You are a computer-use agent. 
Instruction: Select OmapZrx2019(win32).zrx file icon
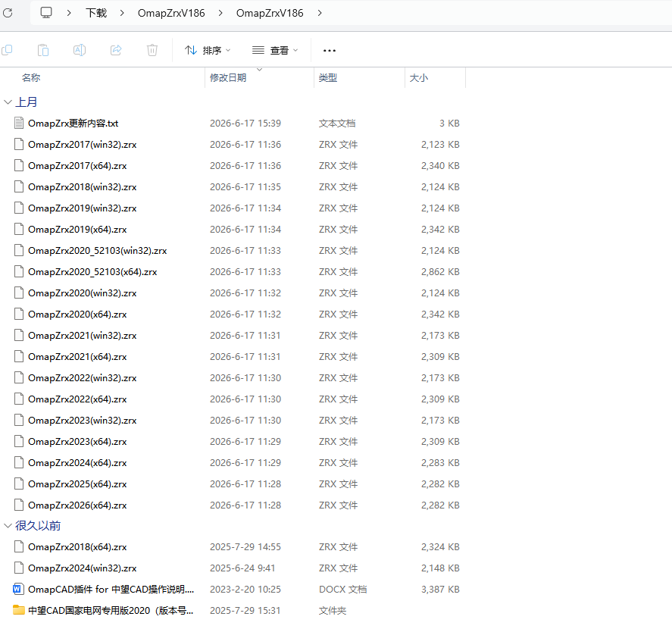[18, 208]
